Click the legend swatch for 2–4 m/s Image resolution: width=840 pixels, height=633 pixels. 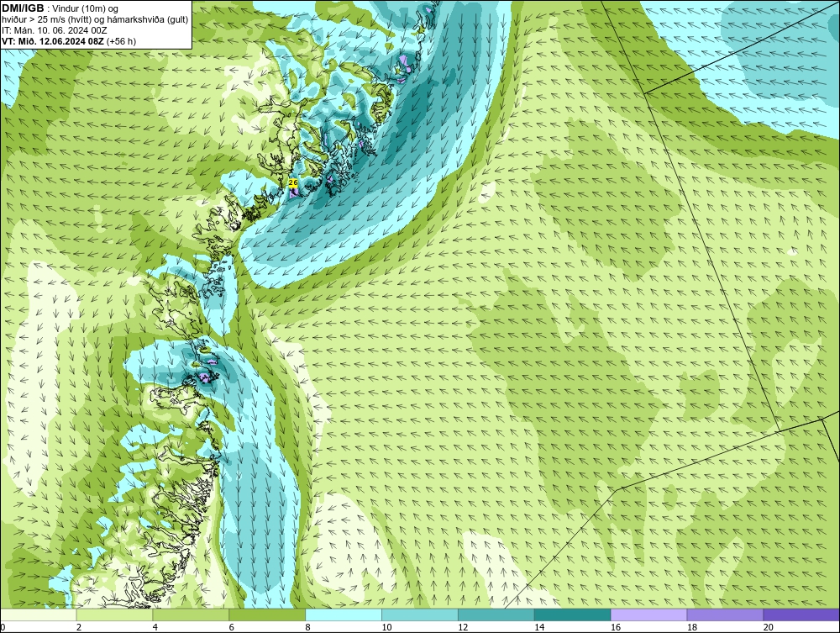pyautogui.click(x=114, y=615)
